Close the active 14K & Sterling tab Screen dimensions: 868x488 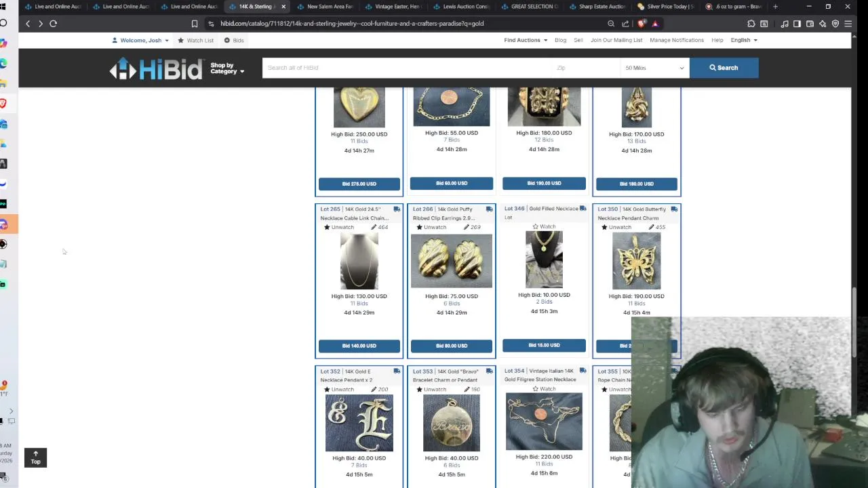tap(283, 7)
